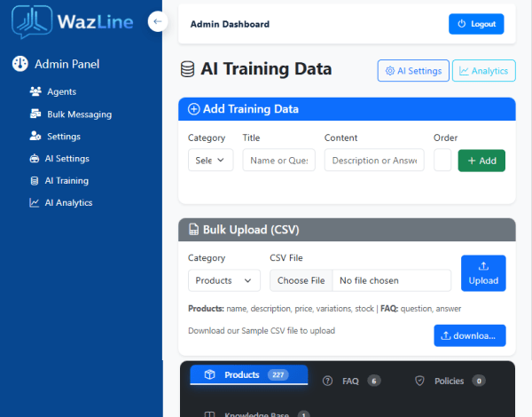Click the database icon next to AI Training Data heading
532x417 pixels.
187,69
